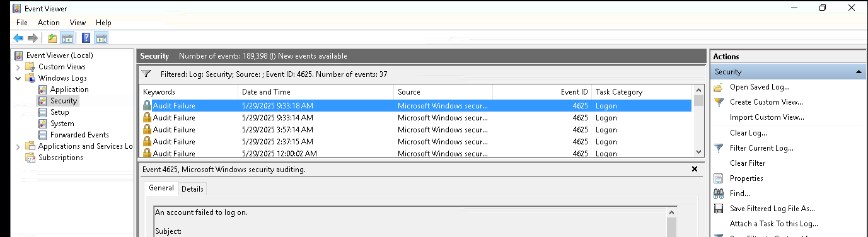Click the Clear Filter action
868x237 pixels.
748,163
